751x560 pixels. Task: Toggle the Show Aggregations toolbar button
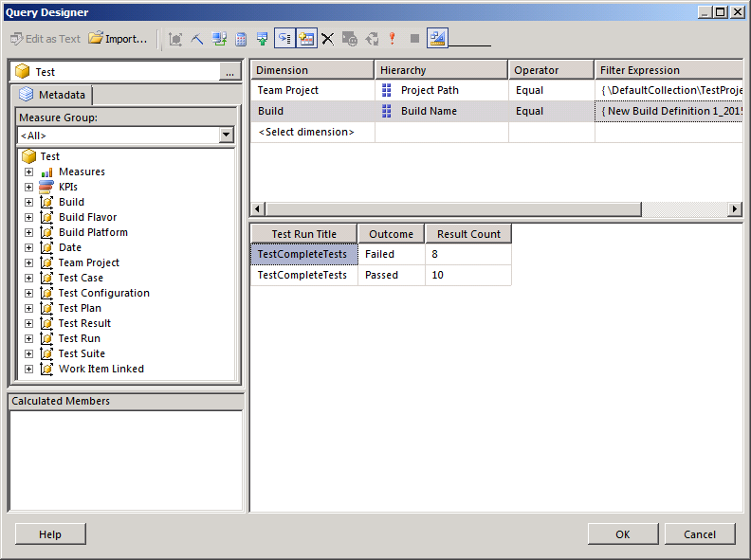[307, 39]
